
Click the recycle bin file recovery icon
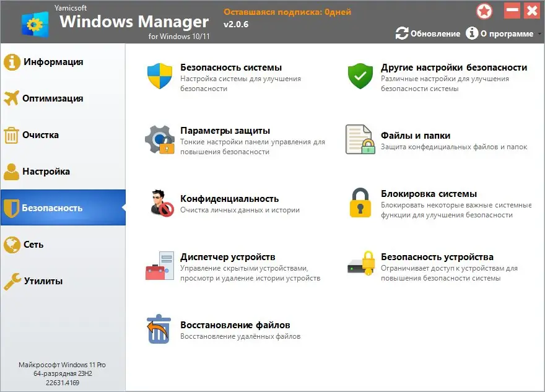pyautogui.click(x=159, y=329)
